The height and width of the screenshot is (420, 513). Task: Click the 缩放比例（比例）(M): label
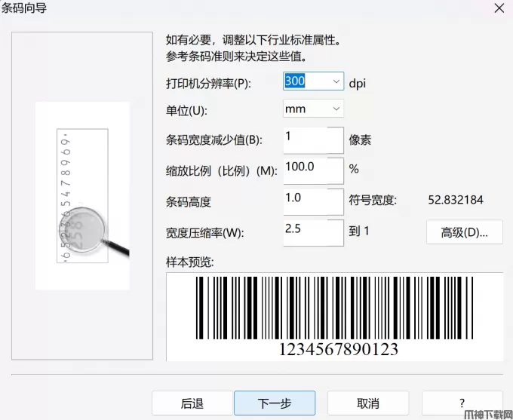point(222,170)
